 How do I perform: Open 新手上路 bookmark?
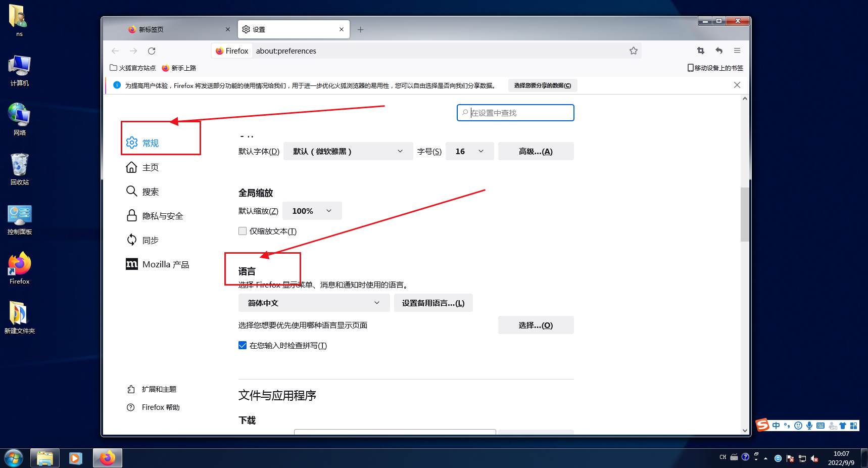coord(179,68)
